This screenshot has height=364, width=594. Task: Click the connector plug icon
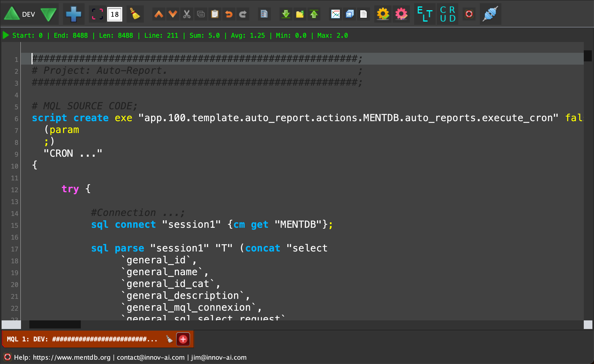click(x=490, y=14)
